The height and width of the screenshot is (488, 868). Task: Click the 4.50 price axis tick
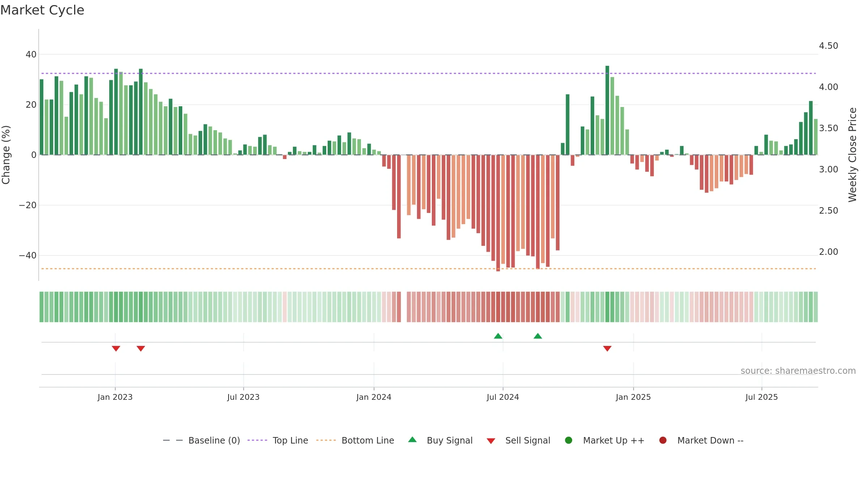point(829,46)
